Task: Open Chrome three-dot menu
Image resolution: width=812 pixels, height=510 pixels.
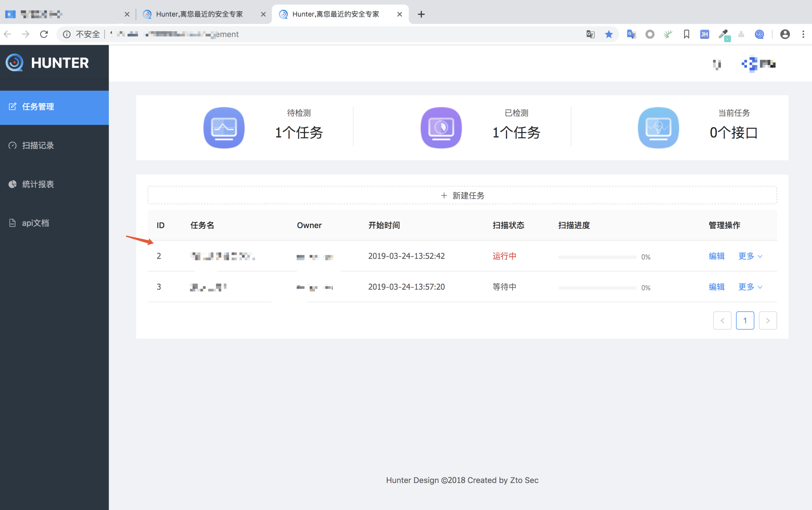Action: pos(803,34)
